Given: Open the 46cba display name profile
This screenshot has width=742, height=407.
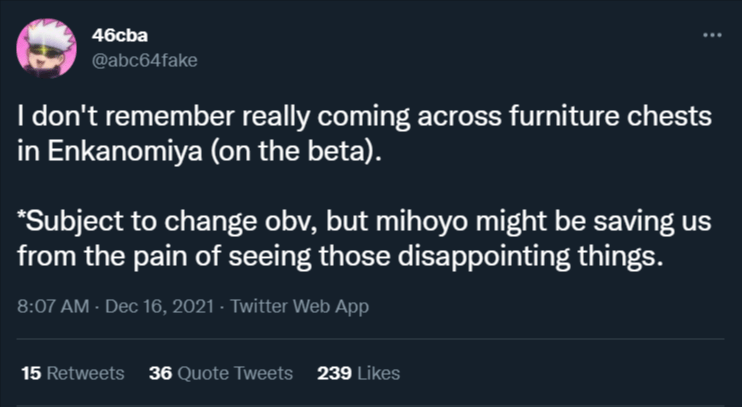Looking at the screenshot, I should point(120,35).
